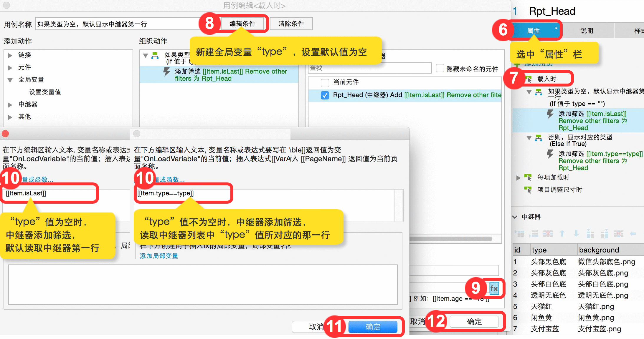Viewport: 644px width, 339px height.
Task: Select the 属性 tab
Action: (x=533, y=31)
